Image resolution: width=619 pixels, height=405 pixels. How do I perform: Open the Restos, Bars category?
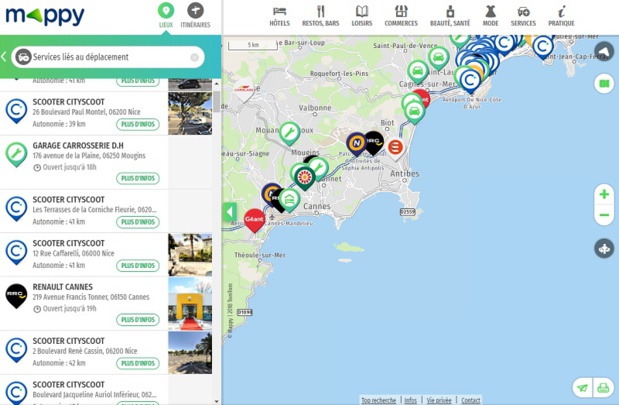point(320,16)
